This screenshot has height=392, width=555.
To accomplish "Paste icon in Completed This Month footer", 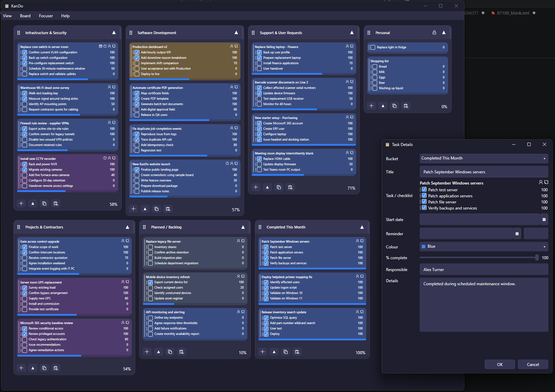I will tap(297, 352).
